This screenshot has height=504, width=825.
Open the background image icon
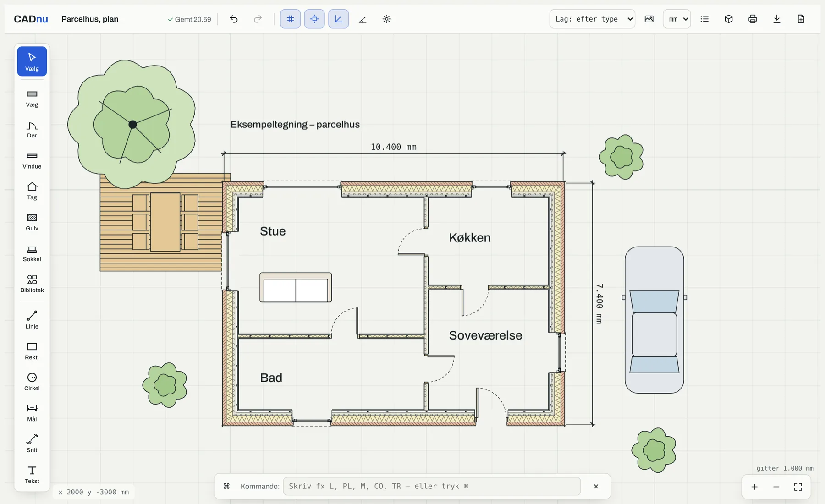point(649,19)
